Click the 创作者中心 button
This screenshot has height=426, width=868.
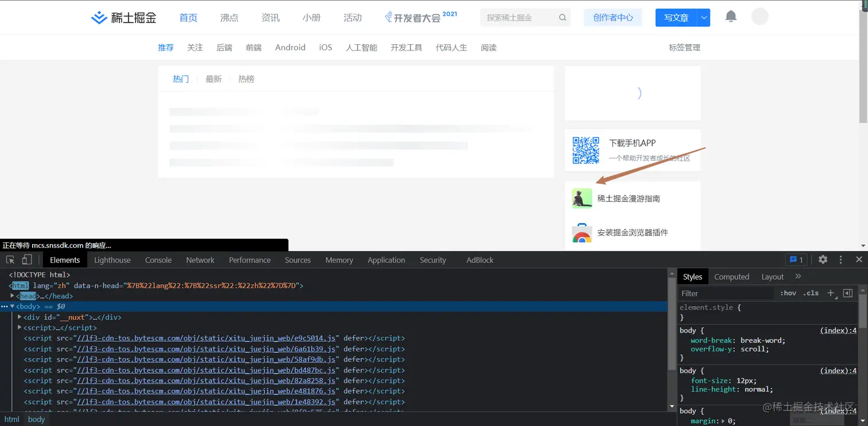point(613,18)
